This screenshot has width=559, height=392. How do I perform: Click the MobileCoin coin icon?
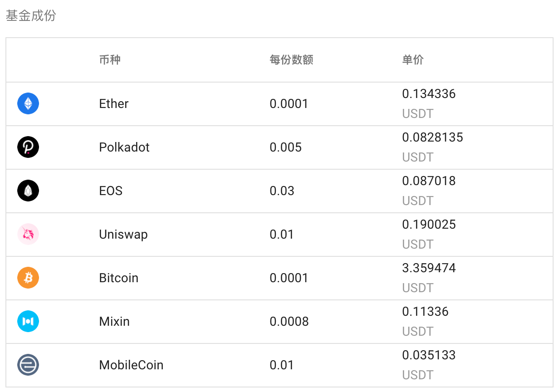click(x=28, y=365)
